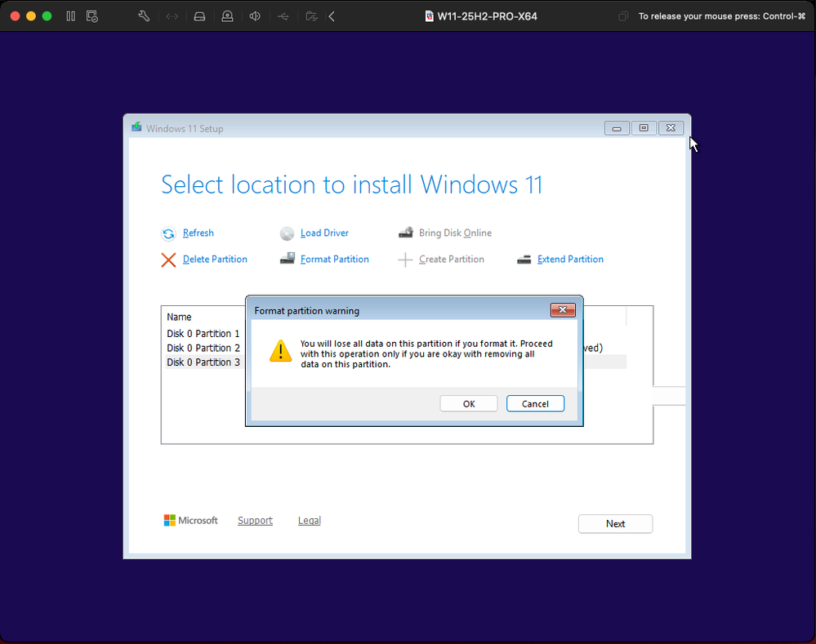Open virtual machine settings wrench
The width and height of the screenshot is (816, 644).
(144, 16)
